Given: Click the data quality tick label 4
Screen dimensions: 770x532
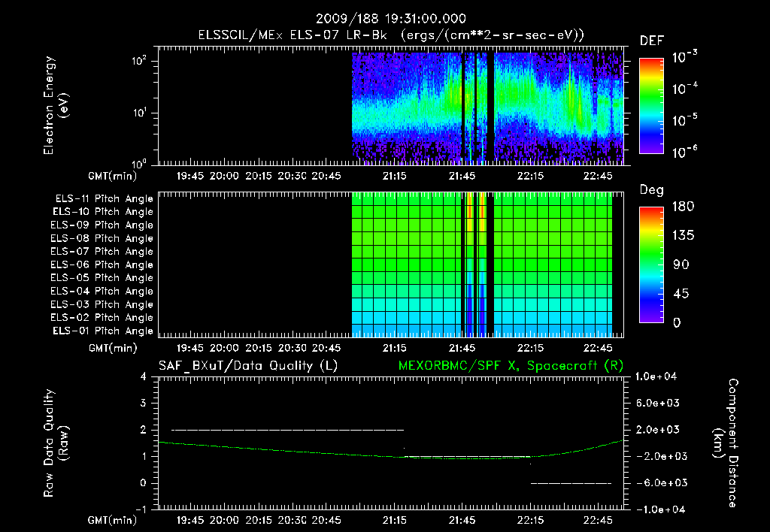Looking at the screenshot, I should point(143,376).
